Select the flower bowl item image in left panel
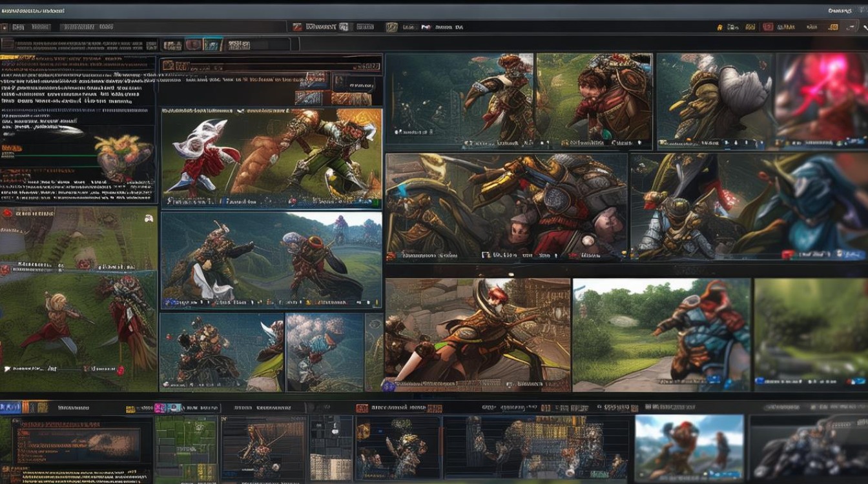 coord(123,157)
